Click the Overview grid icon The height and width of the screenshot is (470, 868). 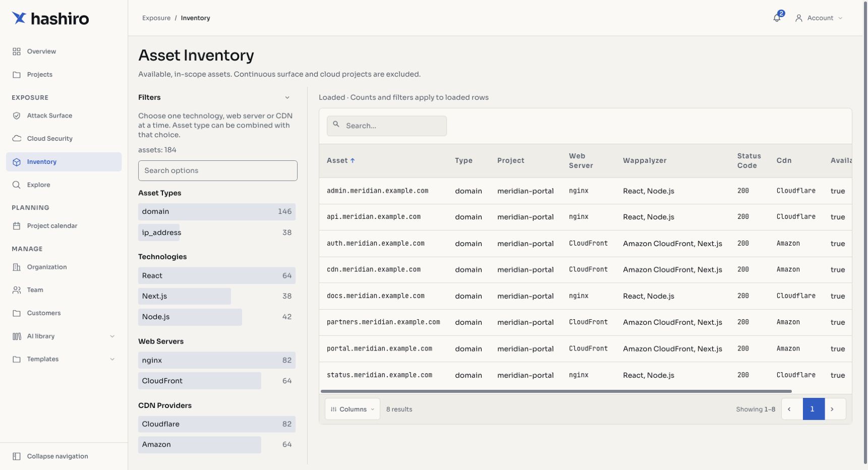(x=17, y=51)
